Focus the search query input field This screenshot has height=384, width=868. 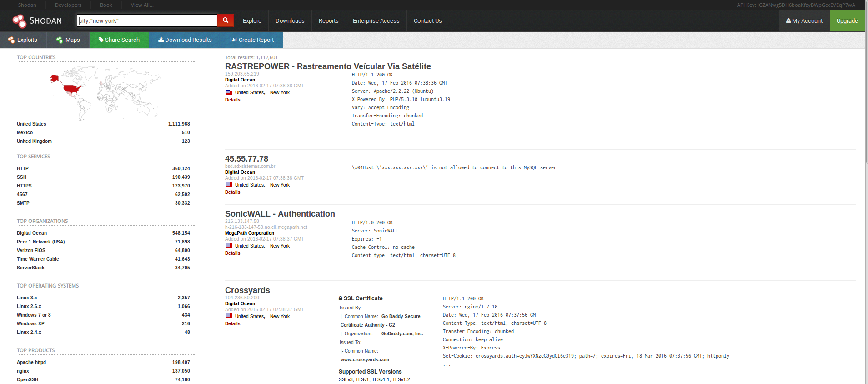(x=147, y=20)
